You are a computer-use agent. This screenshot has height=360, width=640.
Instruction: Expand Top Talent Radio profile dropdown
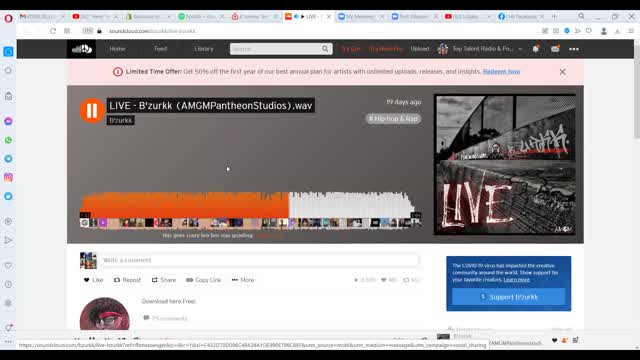coord(520,49)
